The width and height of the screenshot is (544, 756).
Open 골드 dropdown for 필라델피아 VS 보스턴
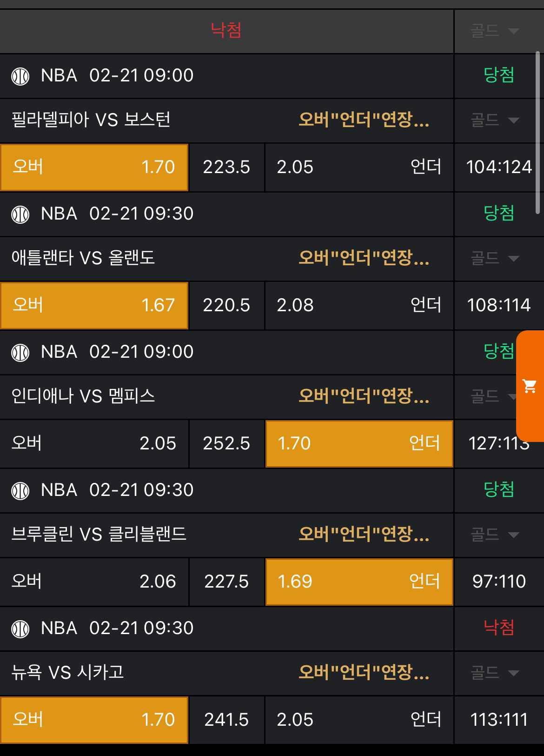(x=495, y=120)
